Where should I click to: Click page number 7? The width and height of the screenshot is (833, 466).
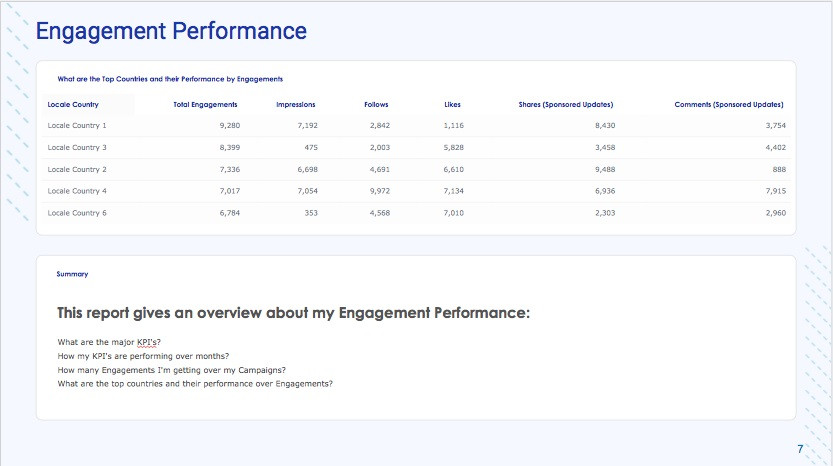point(800,449)
